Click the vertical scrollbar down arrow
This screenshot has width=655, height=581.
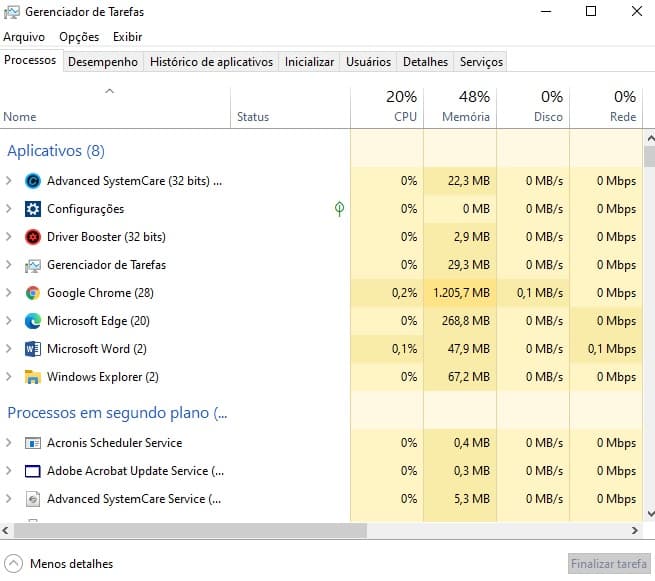[x=650, y=514]
